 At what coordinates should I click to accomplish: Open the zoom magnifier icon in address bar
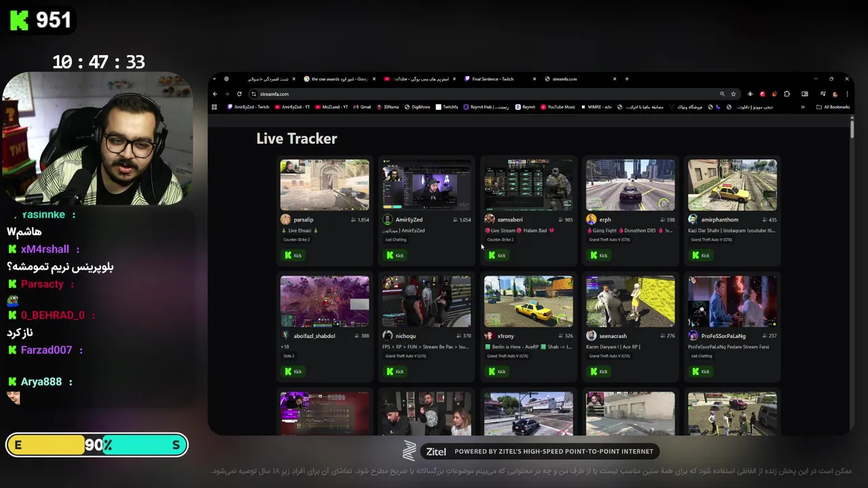722,94
